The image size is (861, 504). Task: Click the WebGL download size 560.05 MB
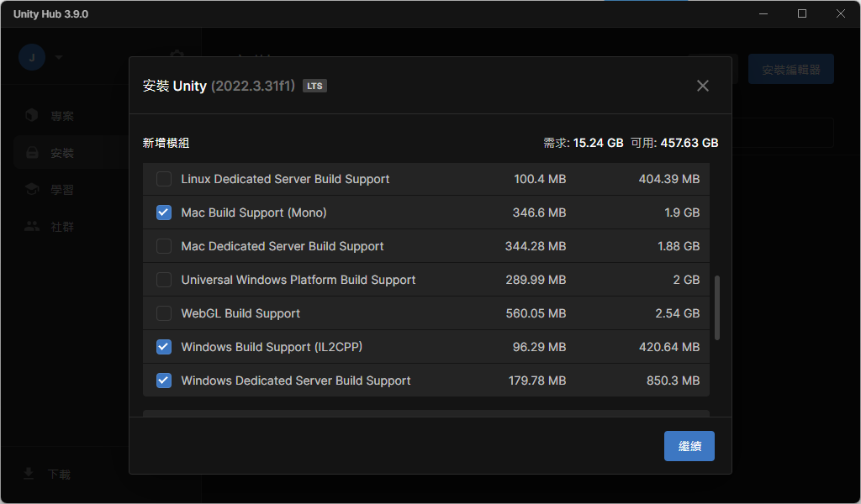(x=536, y=313)
